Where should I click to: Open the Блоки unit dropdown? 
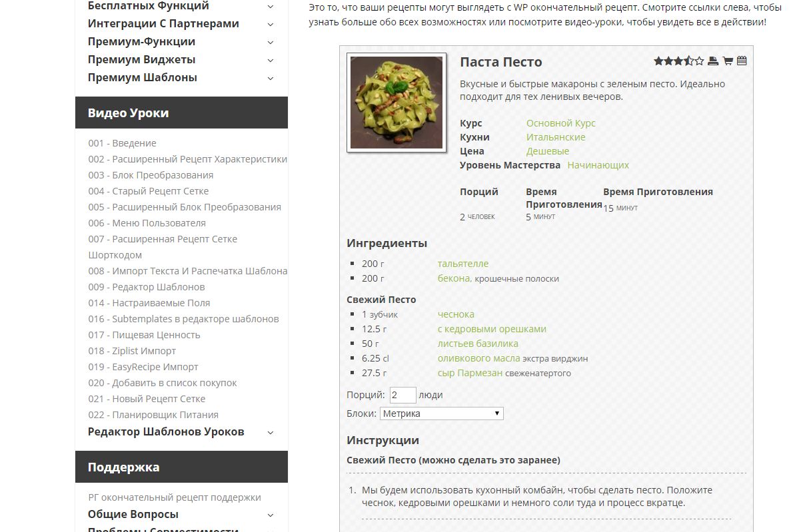coord(441,413)
